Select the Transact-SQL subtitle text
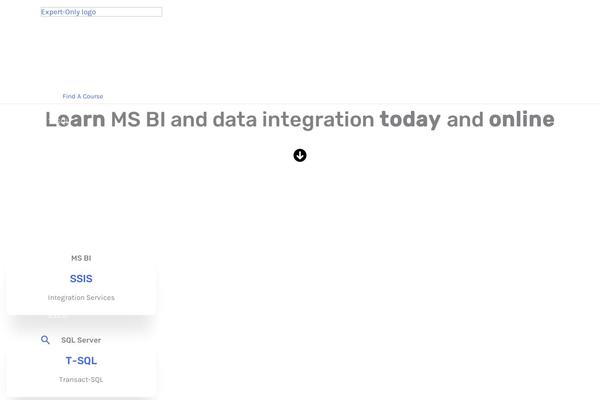600x400 pixels. point(81,379)
